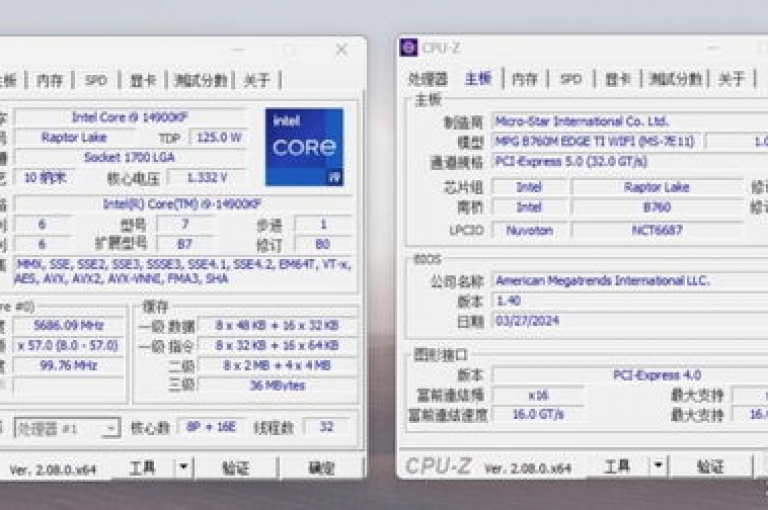The image size is (768, 510).
Task: Expand 工具 dropdown arrow in right window
Action: click(x=658, y=465)
